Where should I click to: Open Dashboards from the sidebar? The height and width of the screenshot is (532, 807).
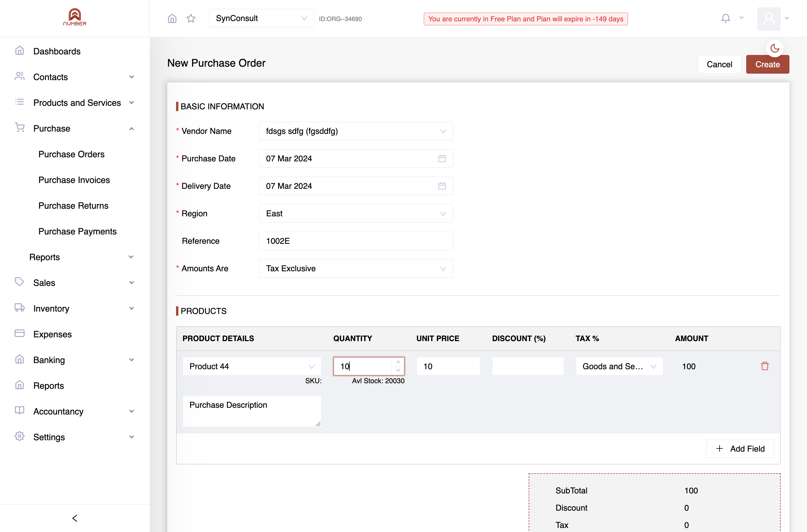point(75,51)
